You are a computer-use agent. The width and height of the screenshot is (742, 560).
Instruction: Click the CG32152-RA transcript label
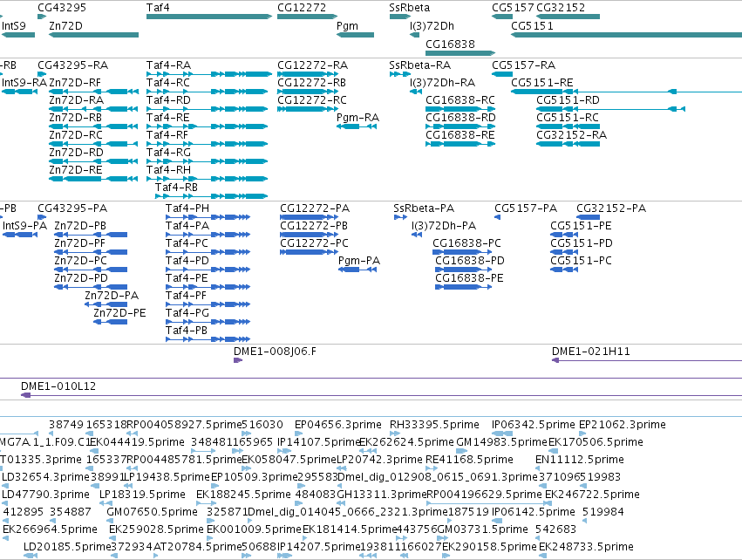pyautogui.click(x=571, y=135)
